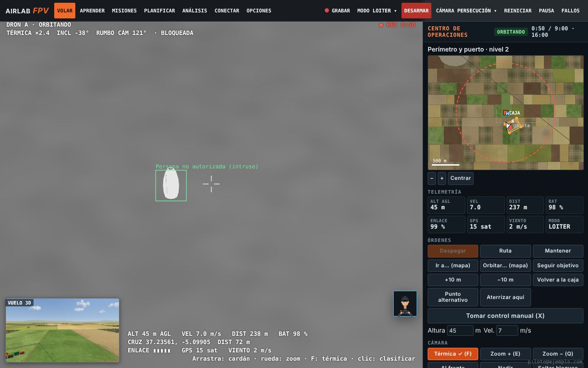Viewport: 588px width, 368px height.
Task: Click the Ruta order button
Action: [505, 251]
